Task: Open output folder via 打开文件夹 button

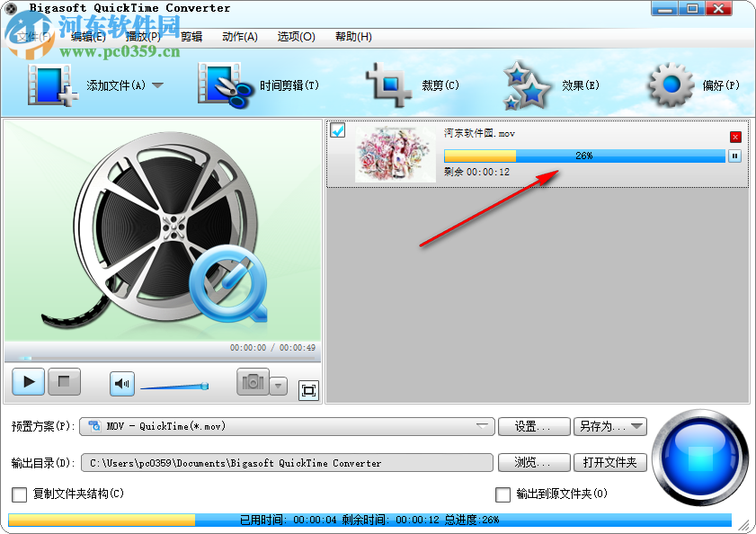Action: tap(610, 462)
